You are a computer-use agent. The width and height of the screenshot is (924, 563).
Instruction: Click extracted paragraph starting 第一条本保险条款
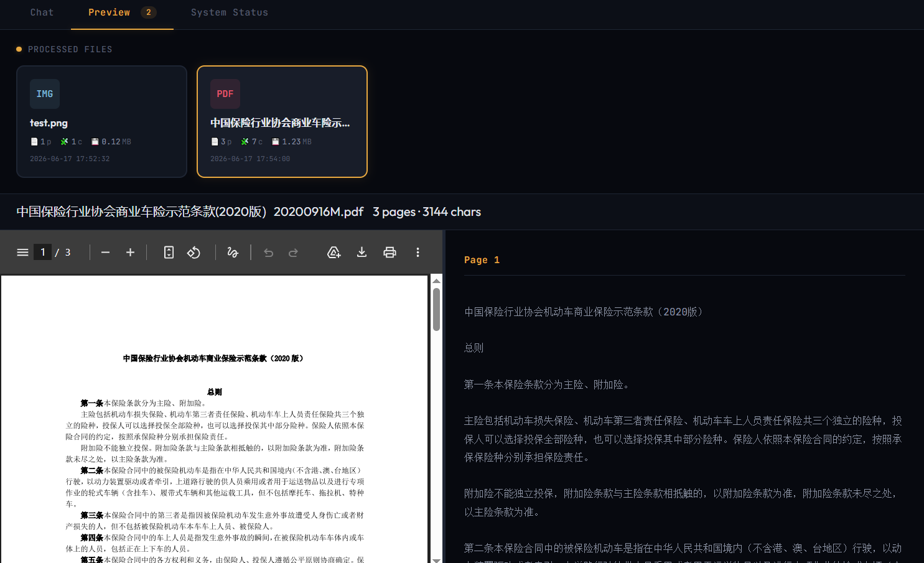point(549,384)
